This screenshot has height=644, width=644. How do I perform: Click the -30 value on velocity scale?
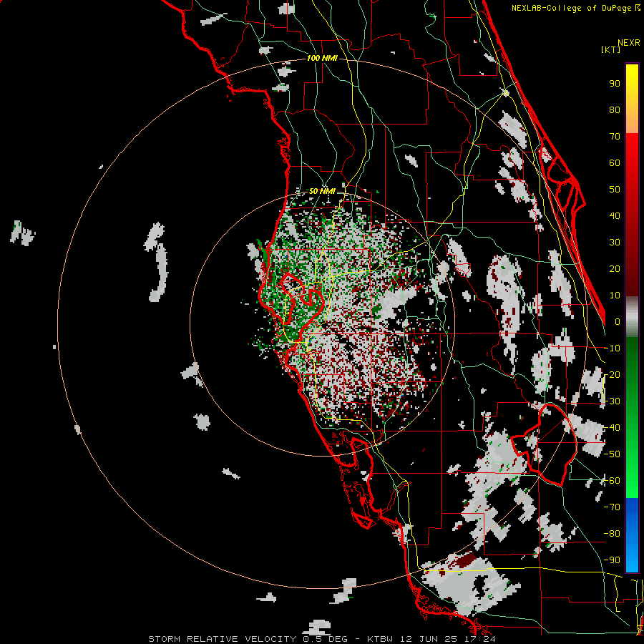click(613, 401)
